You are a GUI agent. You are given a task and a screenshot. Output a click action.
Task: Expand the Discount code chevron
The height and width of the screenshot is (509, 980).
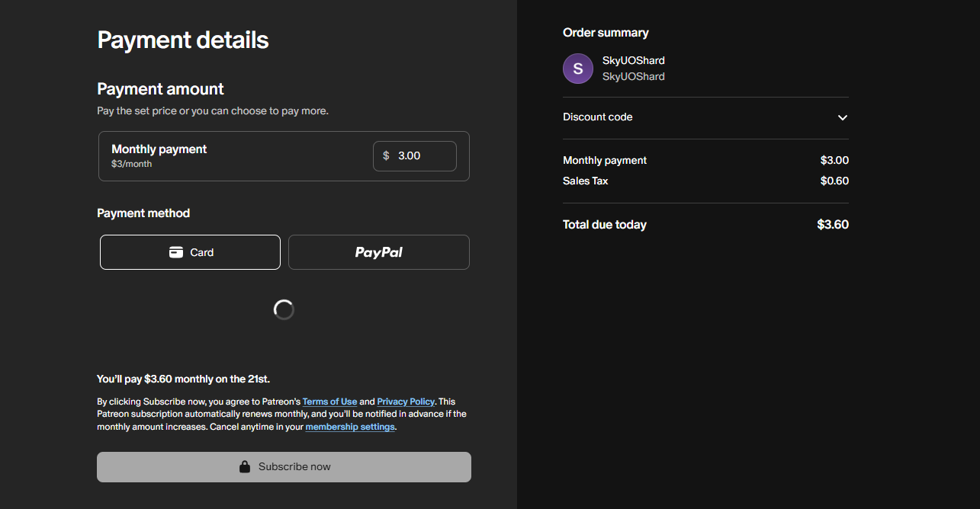[842, 117]
